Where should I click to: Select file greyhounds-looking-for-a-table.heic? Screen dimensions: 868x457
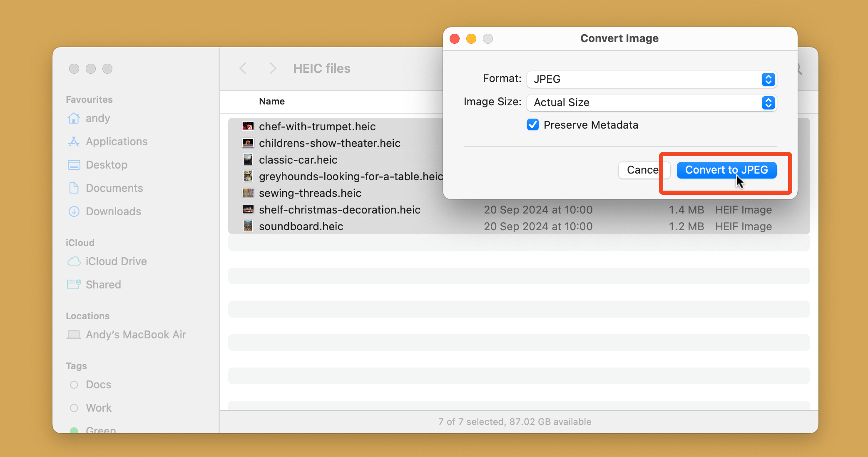[x=351, y=176]
